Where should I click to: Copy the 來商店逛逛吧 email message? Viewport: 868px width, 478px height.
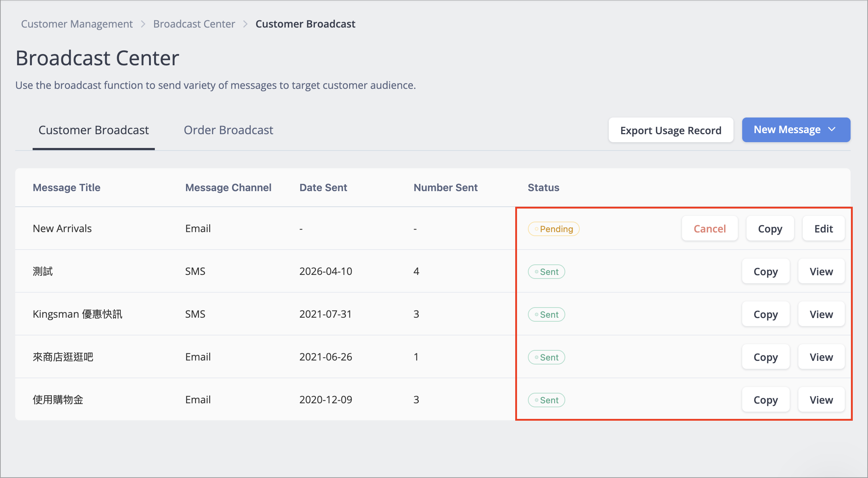click(x=766, y=357)
